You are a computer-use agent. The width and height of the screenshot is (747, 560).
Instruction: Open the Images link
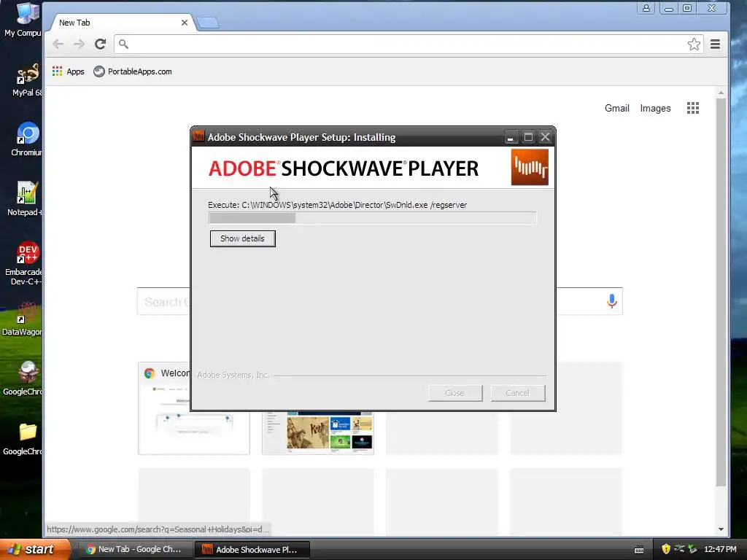coord(655,108)
